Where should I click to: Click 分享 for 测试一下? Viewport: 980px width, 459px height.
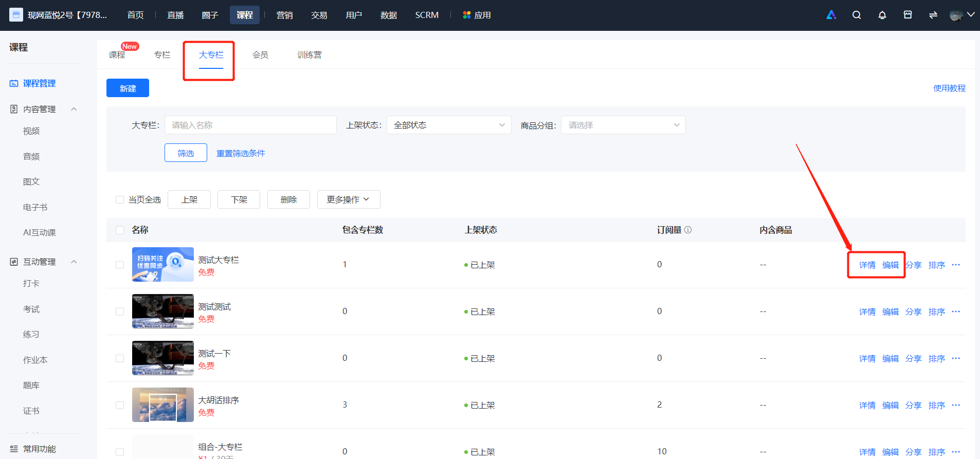tap(914, 358)
